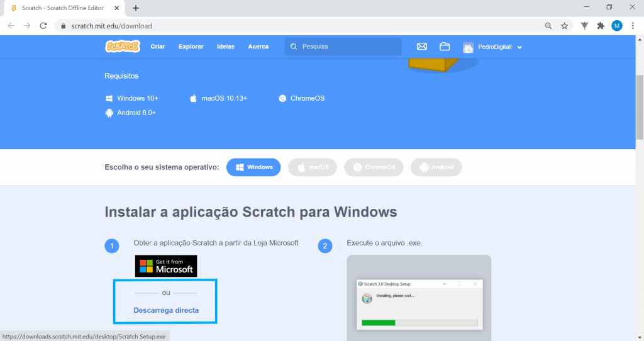Open the Ideias menu item
Image resolution: width=644 pixels, height=341 pixels.
coord(226,47)
